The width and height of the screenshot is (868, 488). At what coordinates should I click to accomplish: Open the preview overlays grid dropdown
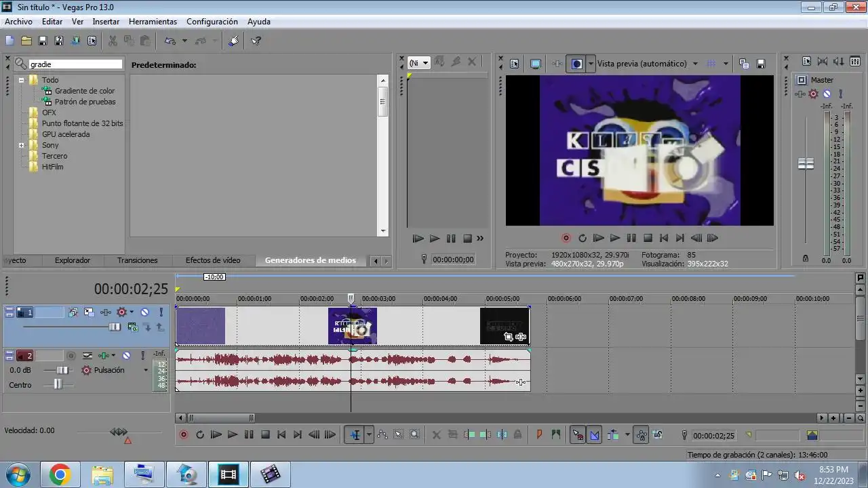(726, 64)
